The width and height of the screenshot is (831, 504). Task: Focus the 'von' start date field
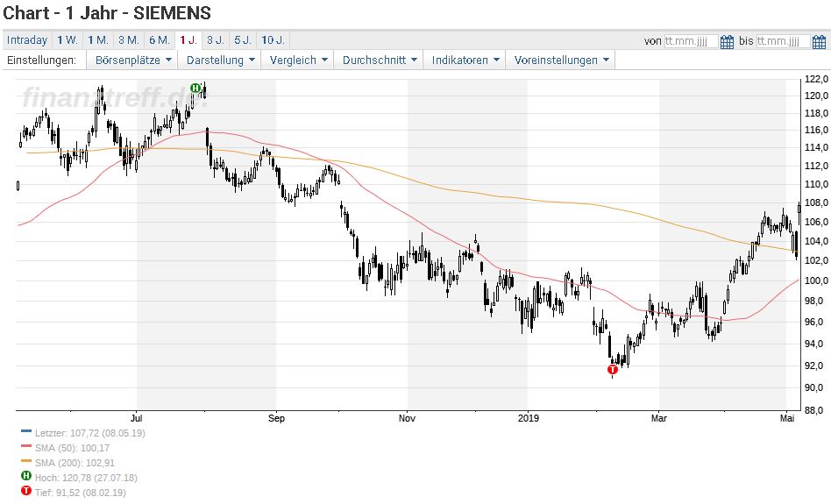point(691,41)
